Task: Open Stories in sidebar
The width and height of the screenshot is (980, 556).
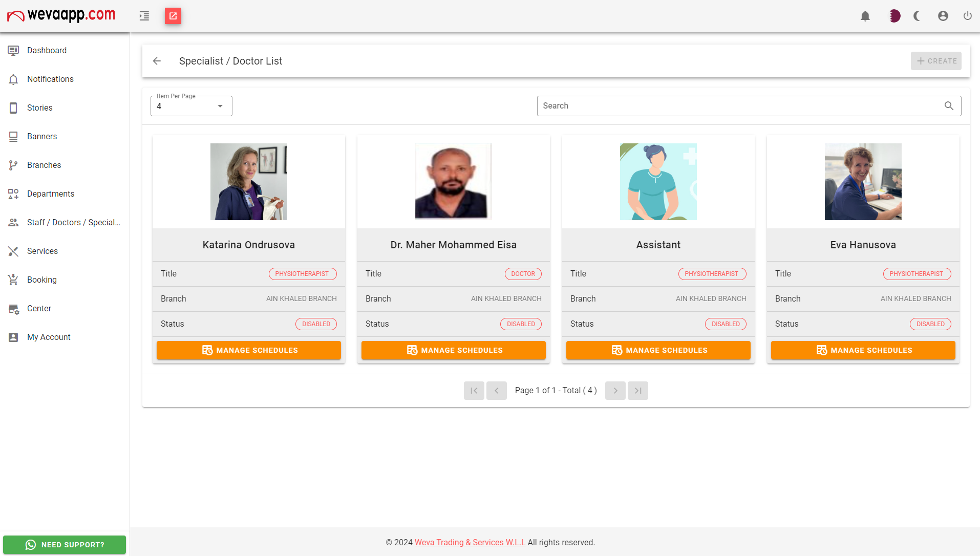Action: (65, 108)
